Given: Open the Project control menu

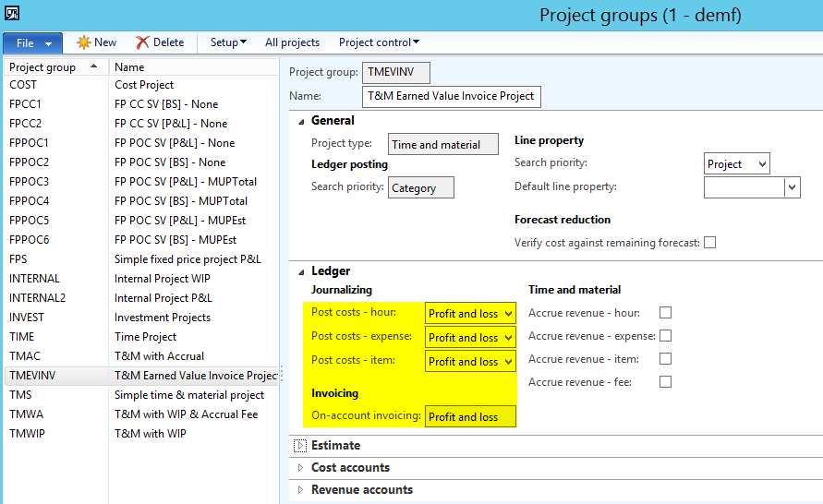Looking at the screenshot, I should click(379, 42).
